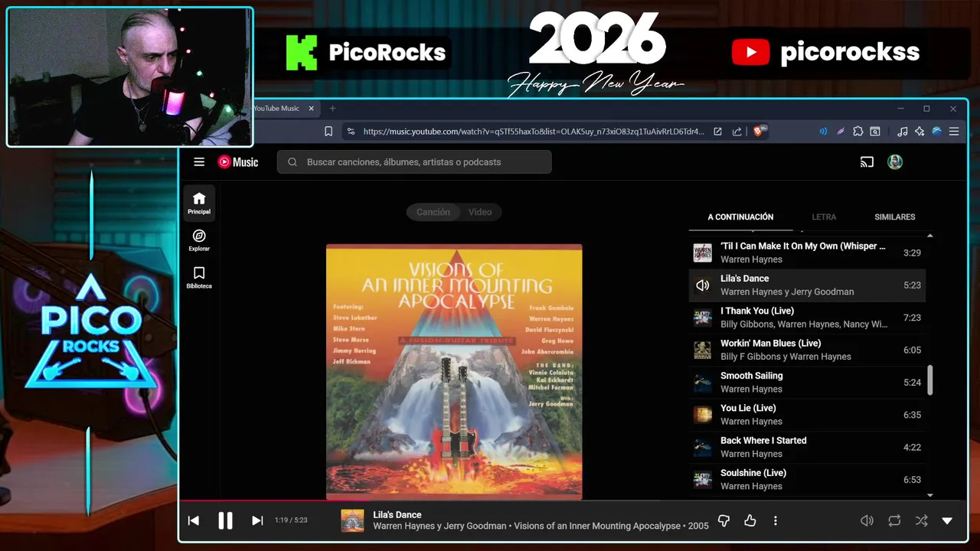Click the cast to device icon
Image resolution: width=980 pixels, height=551 pixels.
867,161
